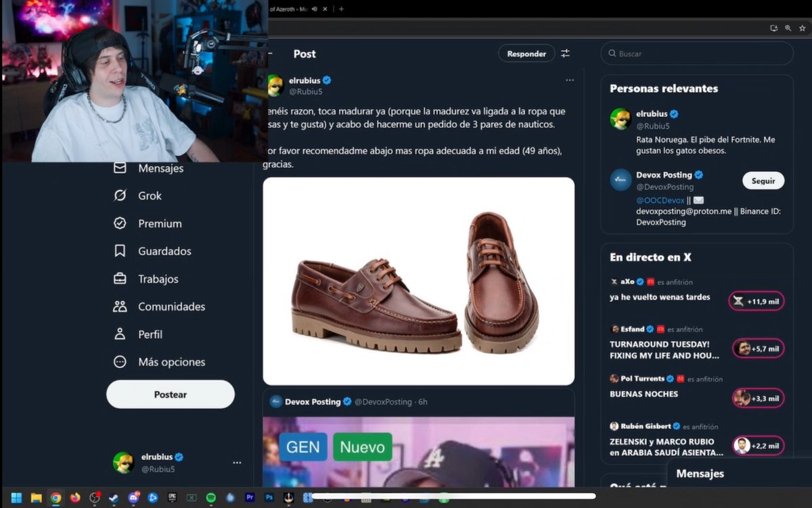Screen dimensions: 812x508
Task: Click the Postear button
Action: pos(171,394)
